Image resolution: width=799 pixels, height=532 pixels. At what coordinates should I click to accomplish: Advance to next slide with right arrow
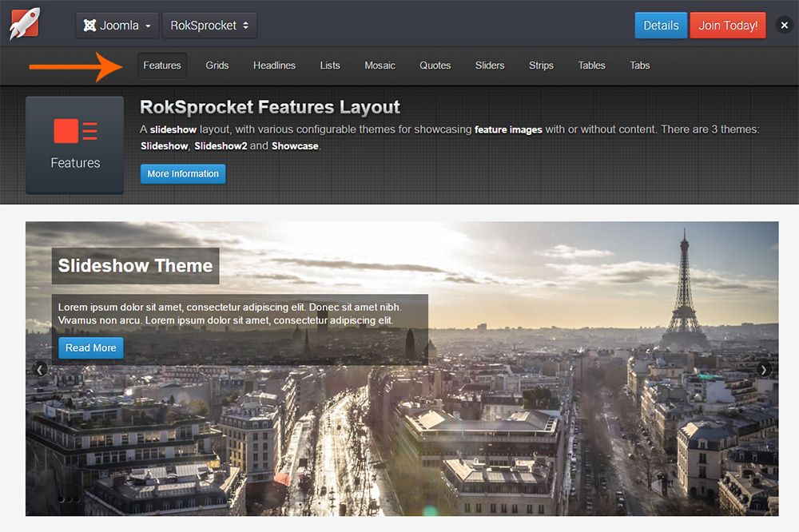pyautogui.click(x=763, y=369)
